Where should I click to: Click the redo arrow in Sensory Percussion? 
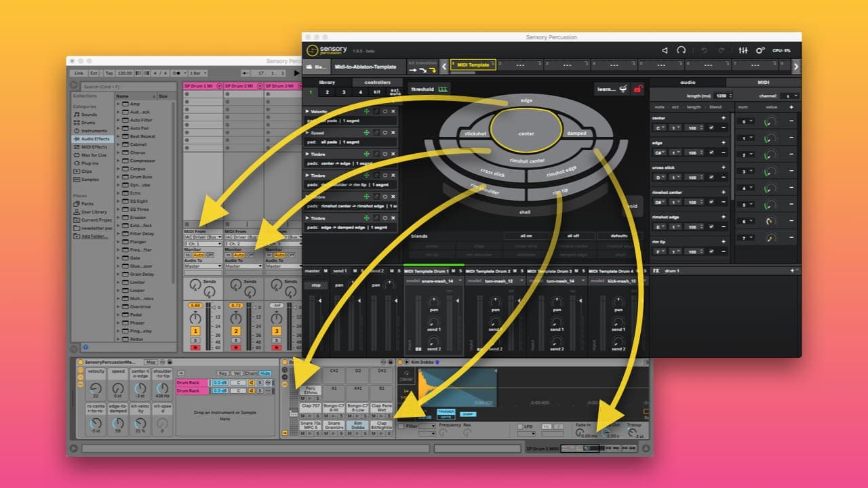click(721, 50)
